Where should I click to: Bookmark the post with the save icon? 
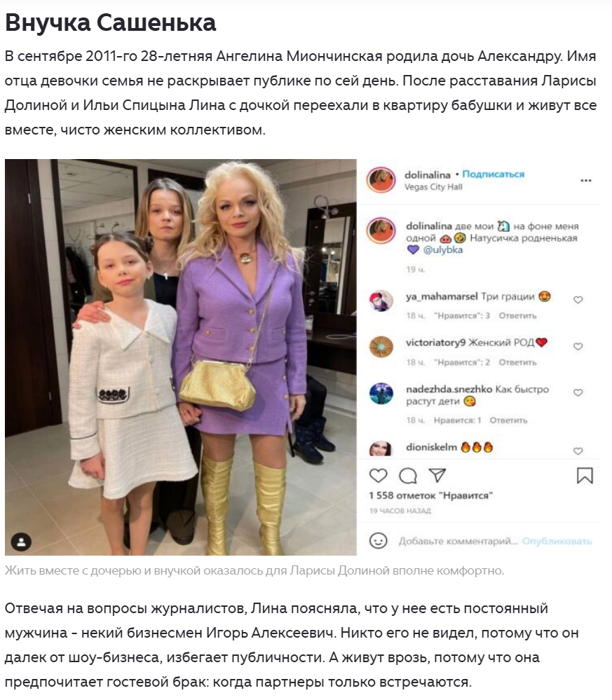click(x=584, y=476)
